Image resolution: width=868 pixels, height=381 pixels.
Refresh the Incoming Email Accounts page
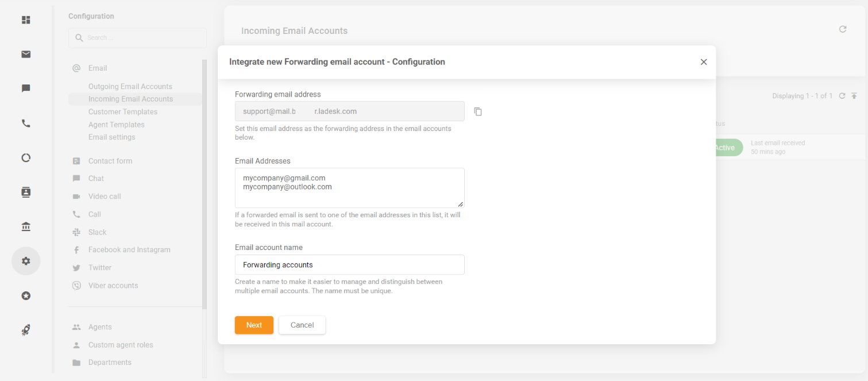(x=843, y=29)
